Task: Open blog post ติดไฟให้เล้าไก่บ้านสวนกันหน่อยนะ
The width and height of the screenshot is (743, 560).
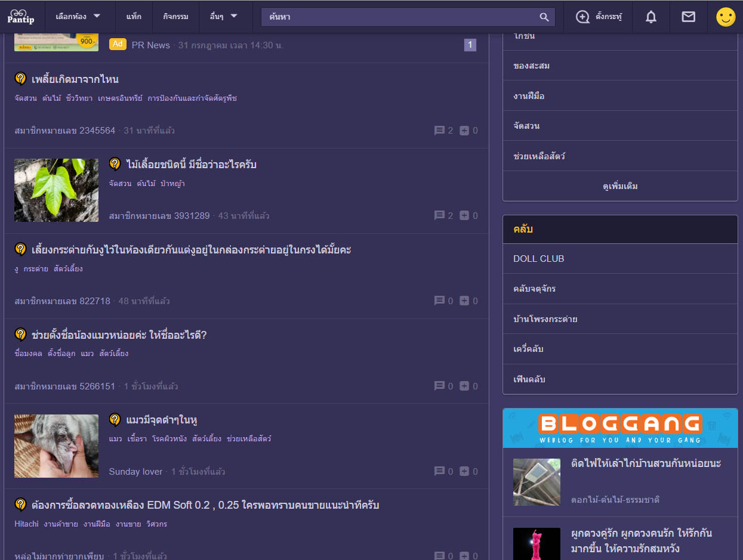Action: coord(646,463)
